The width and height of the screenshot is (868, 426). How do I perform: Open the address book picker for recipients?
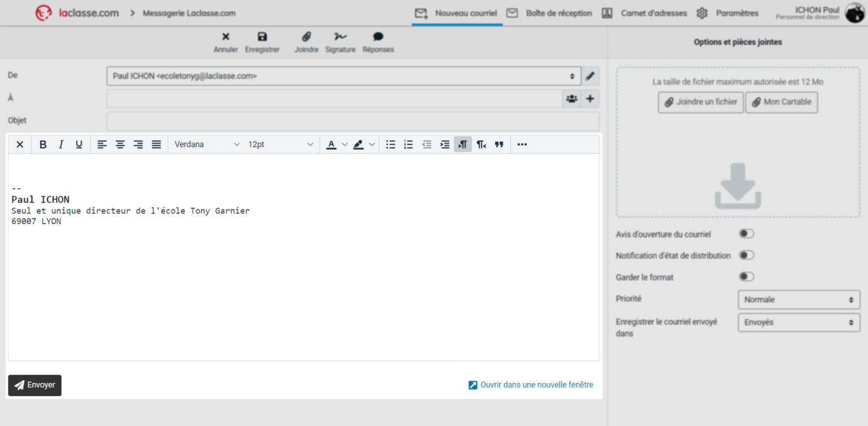point(571,98)
